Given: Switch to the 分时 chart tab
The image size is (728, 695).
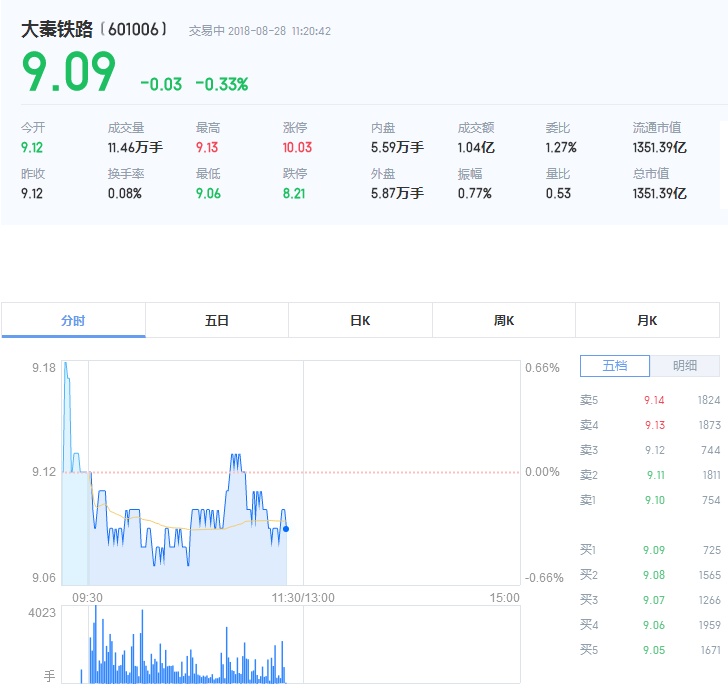Looking at the screenshot, I should (x=73, y=320).
